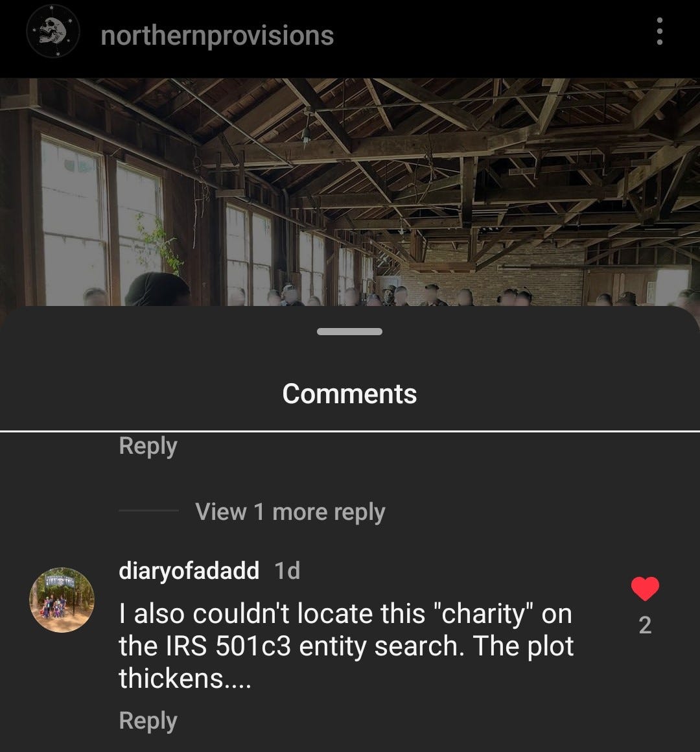Tap the white divider under Comments

pyautogui.click(x=350, y=431)
